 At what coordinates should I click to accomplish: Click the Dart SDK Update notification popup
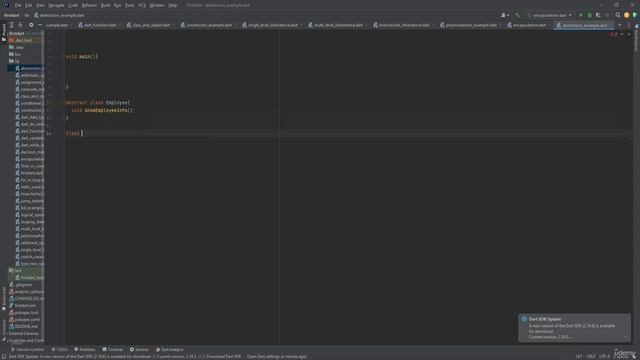(x=574, y=328)
